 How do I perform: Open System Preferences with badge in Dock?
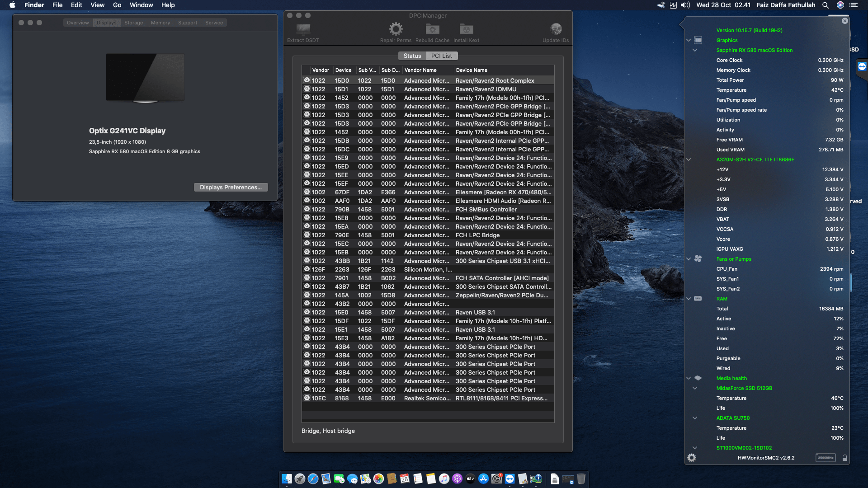[x=496, y=479]
